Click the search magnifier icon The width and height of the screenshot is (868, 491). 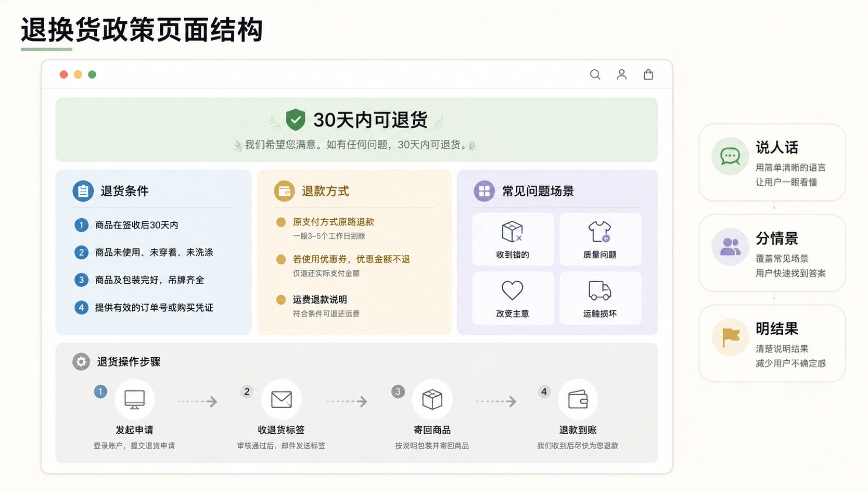[595, 74]
